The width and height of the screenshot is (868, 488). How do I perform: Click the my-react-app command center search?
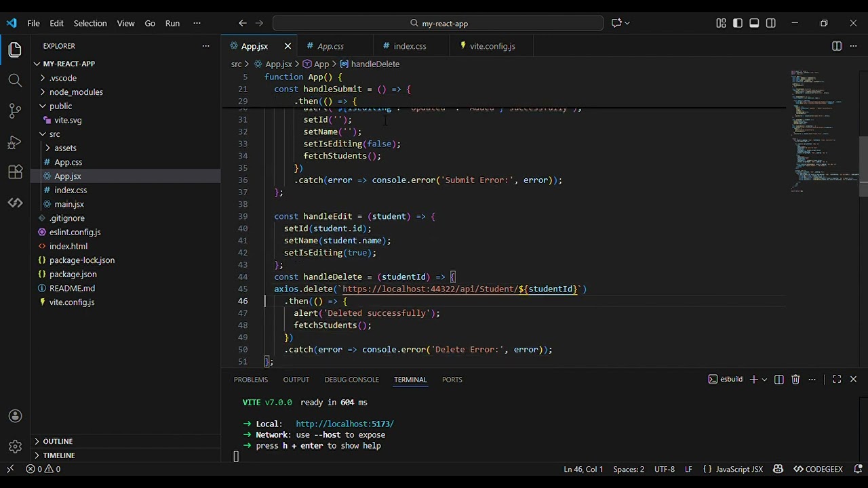(438, 23)
